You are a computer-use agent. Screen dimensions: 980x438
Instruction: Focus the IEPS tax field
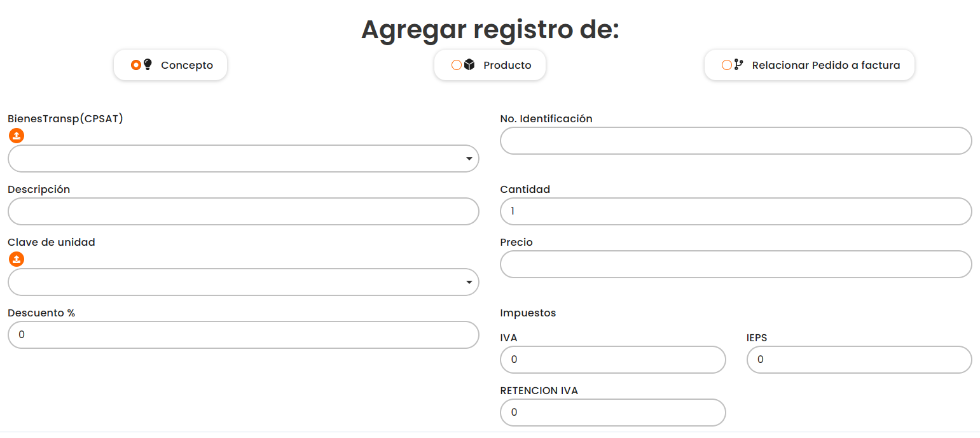(x=859, y=360)
